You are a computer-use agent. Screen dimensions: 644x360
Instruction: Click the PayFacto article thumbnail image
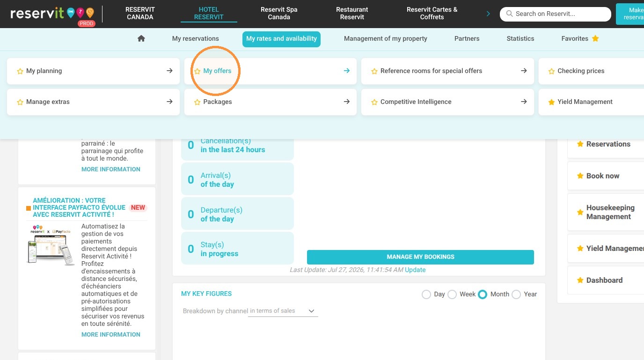point(51,245)
